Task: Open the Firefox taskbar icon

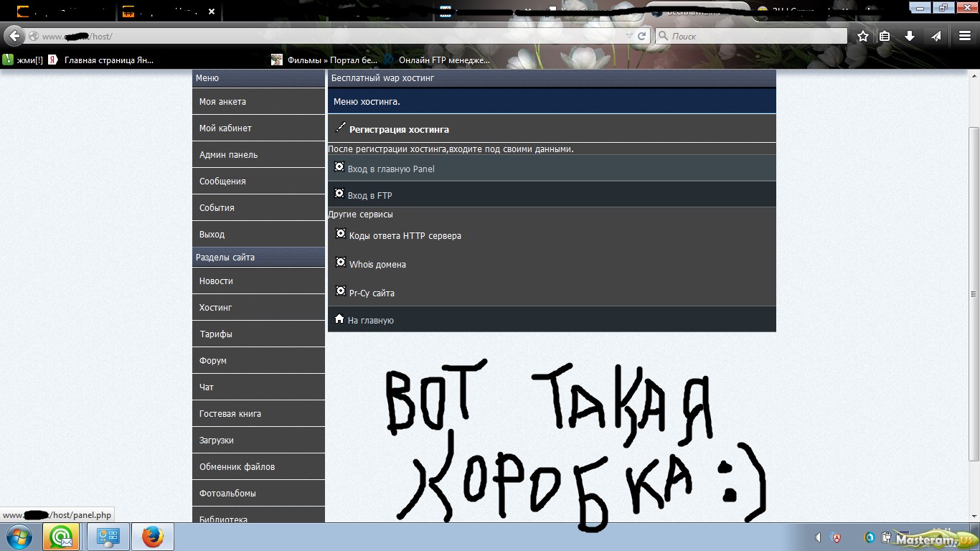Action: pos(152,537)
